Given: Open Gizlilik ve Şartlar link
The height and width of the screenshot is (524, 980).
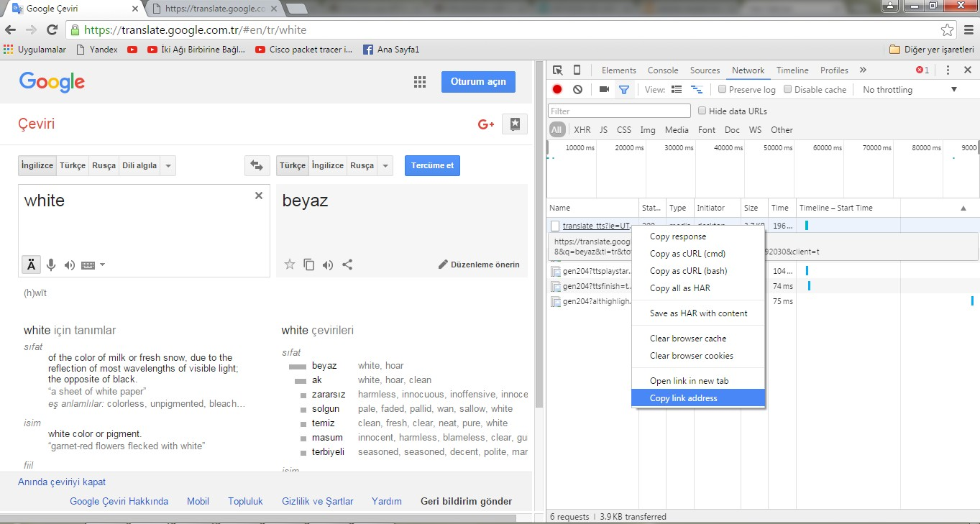Looking at the screenshot, I should [318, 502].
